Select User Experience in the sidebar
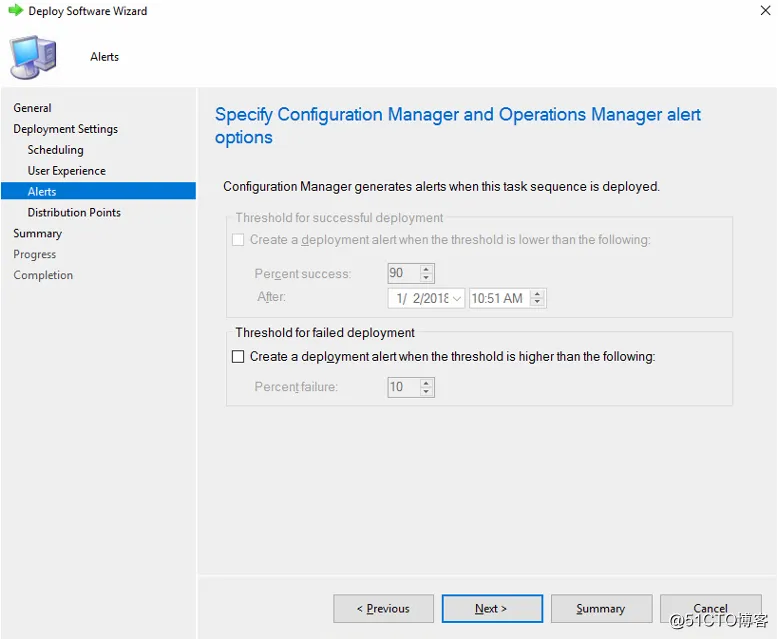Image resolution: width=778 pixels, height=639 pixels. click(x=67, y=171)
